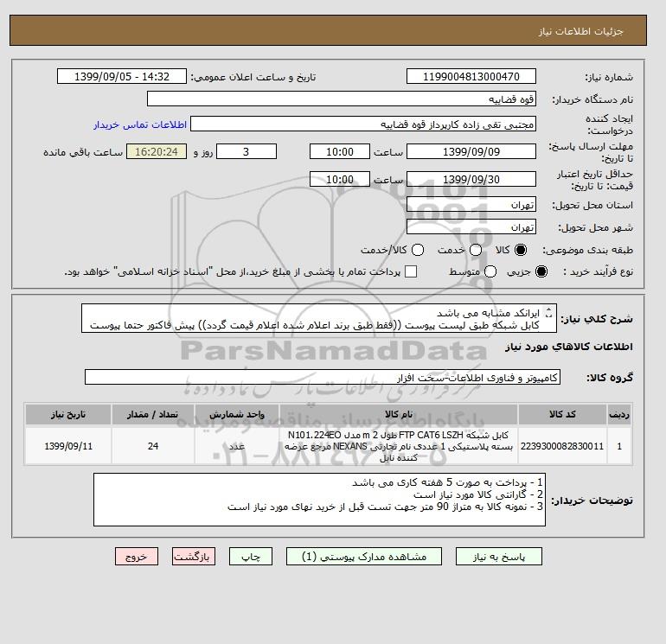Screen dimensions: 666x644
Task: Click the جزئیات اطلاعات نیاز page title
Action: point(580,31)
